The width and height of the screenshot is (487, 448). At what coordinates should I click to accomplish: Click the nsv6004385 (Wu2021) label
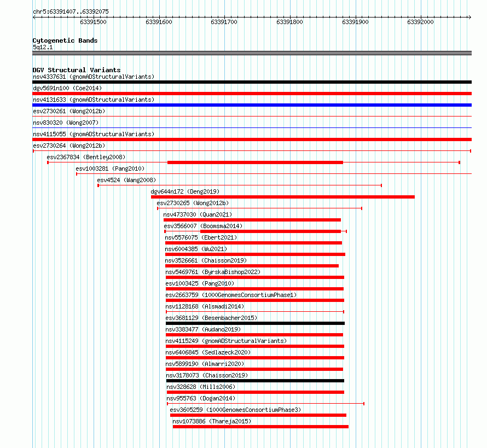(196, 249)
